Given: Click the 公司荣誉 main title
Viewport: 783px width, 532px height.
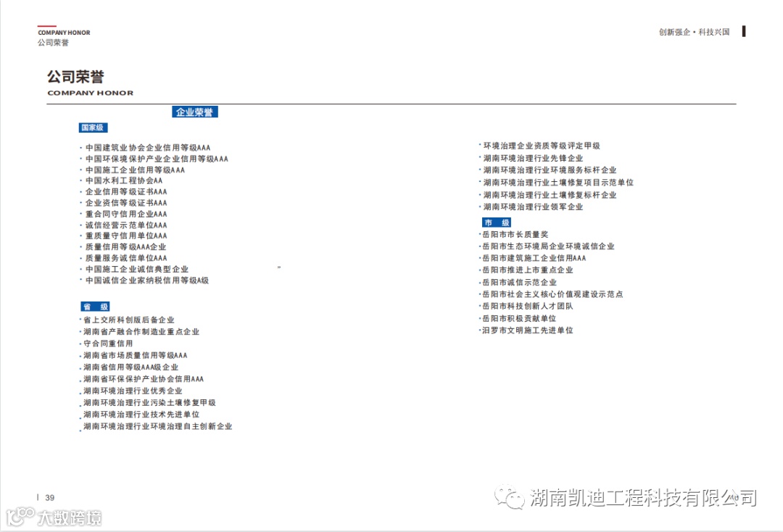Looking at the screenshot, I should (x=75, y=77).
